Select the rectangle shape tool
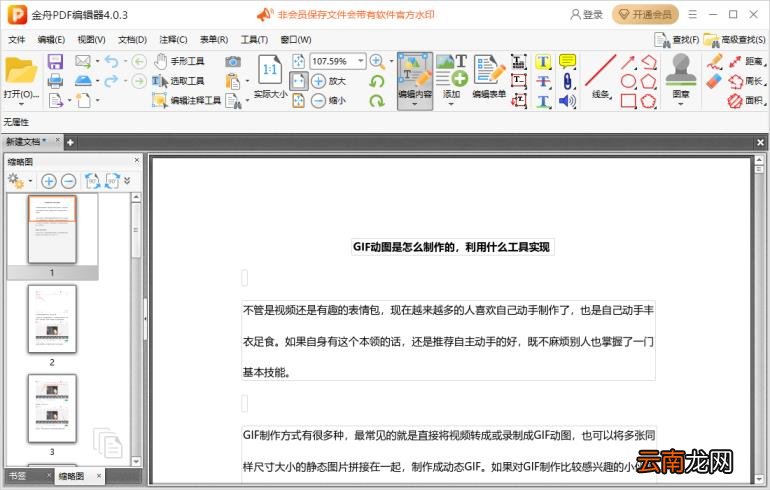This screenshot has height=490, width=770. [628, 101]
